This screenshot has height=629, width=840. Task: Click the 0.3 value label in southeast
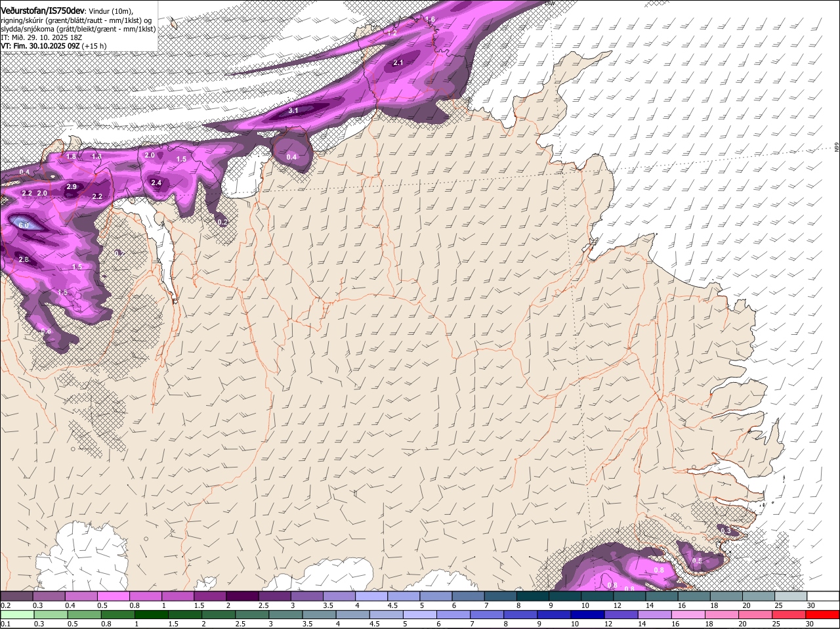coord(726,531)
